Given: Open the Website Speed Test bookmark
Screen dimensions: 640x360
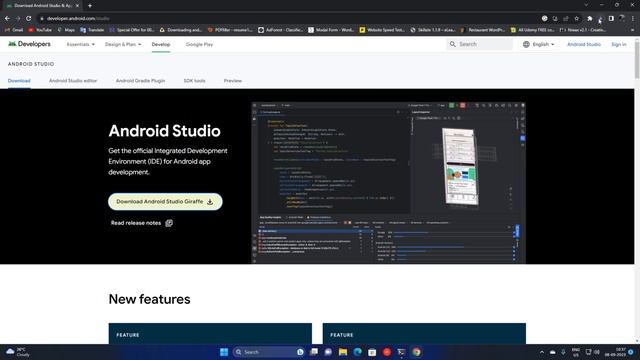Looking at the screenshot, I should pyautogui.click(x=382, y=30).
